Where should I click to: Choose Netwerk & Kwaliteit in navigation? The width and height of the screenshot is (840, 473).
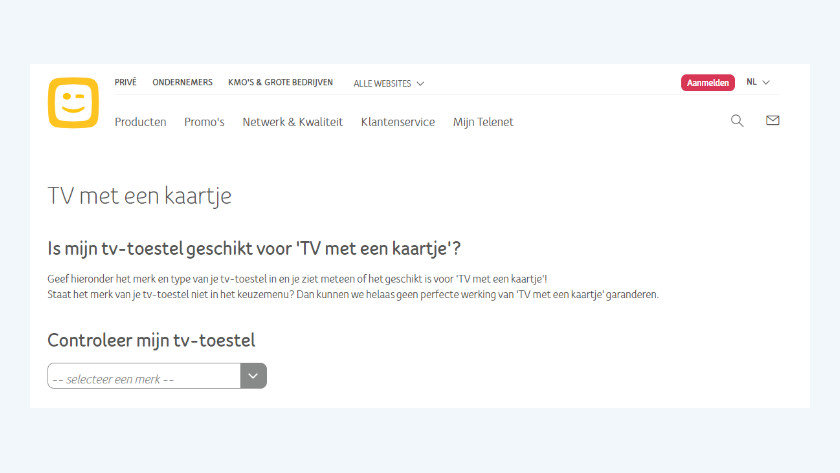point(292,122)
